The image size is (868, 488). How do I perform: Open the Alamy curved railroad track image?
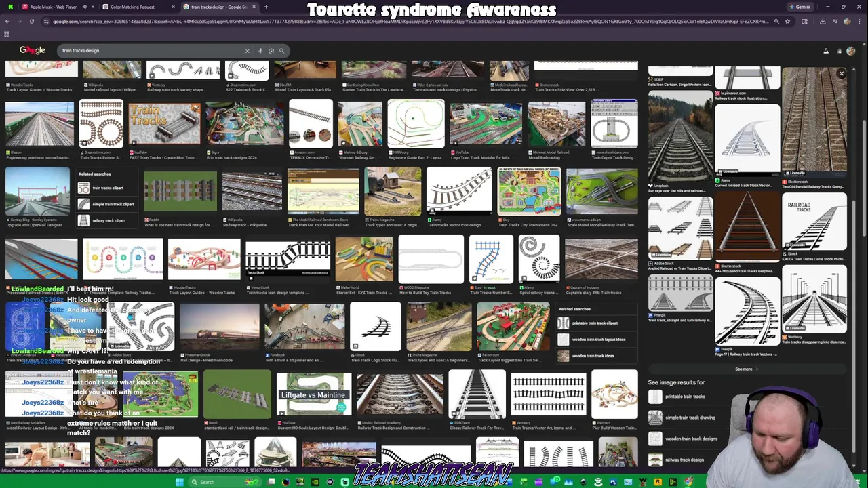[x=747, y=140]
